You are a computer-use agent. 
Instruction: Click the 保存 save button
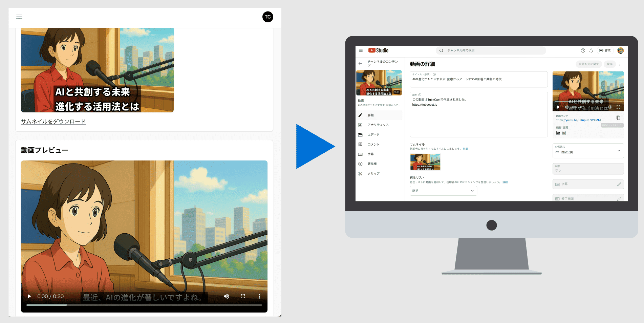click(x=610, y=64)
